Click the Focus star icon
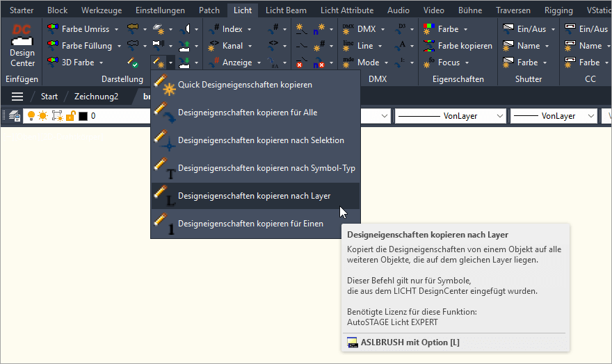 click(429, 63)
